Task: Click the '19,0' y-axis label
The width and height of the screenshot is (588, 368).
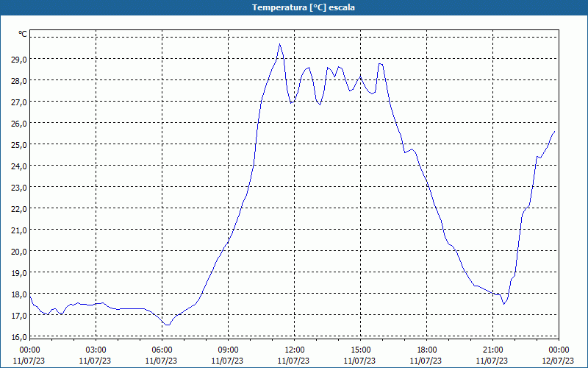Action: pos(18,273)
